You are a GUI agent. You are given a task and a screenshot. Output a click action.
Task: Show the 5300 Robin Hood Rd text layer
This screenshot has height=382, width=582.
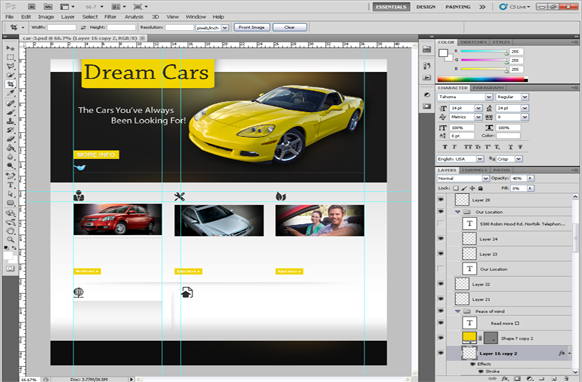(x=441, y=223)
